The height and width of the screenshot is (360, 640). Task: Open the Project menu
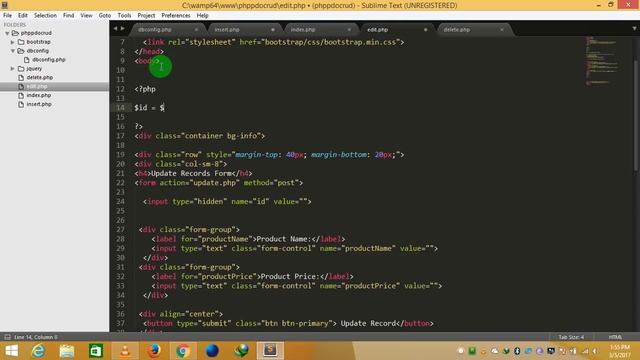tap(146, 16)
